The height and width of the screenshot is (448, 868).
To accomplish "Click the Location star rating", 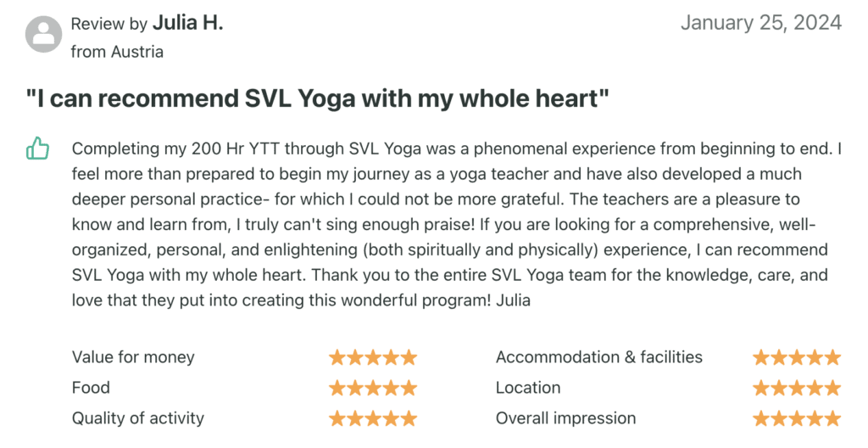I will click(797, 388).
